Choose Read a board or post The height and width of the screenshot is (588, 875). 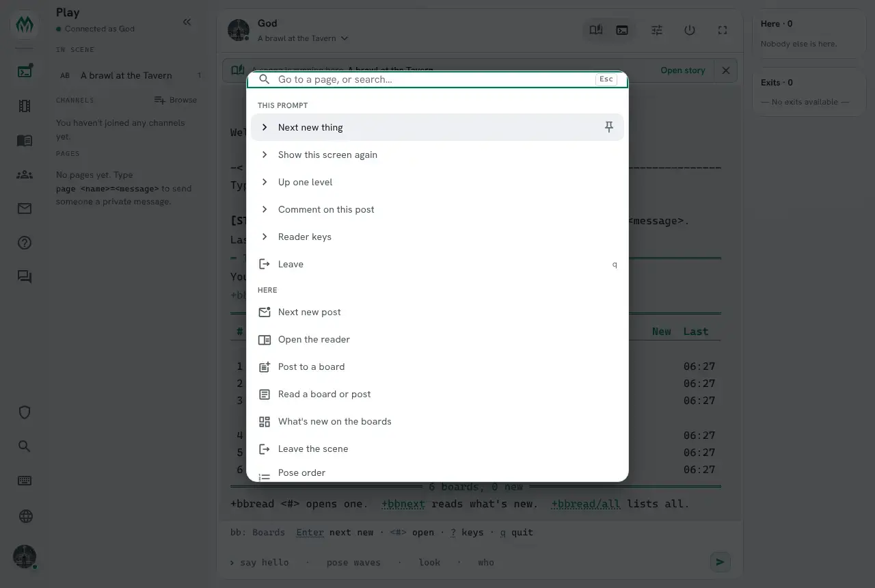click(437, 394)
